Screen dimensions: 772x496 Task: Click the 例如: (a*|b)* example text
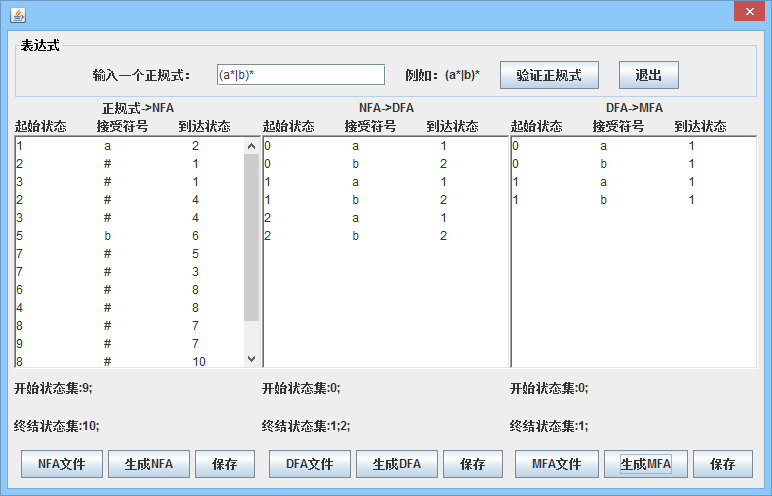[442, 75]
